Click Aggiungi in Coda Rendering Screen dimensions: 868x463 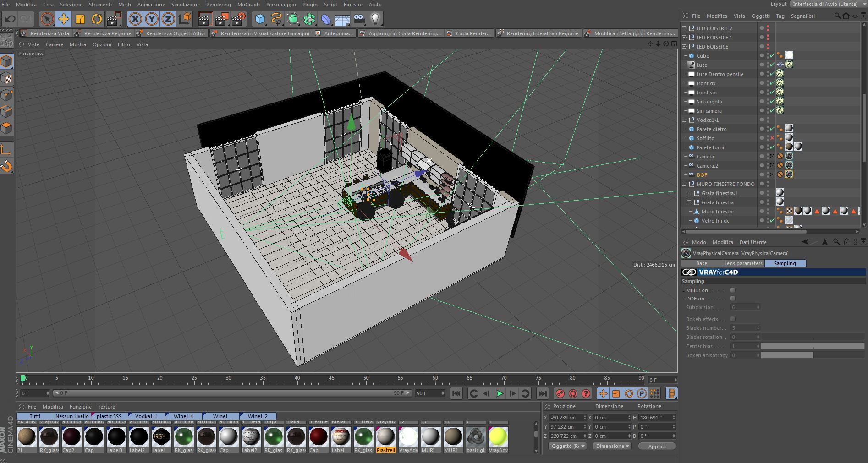400,33
